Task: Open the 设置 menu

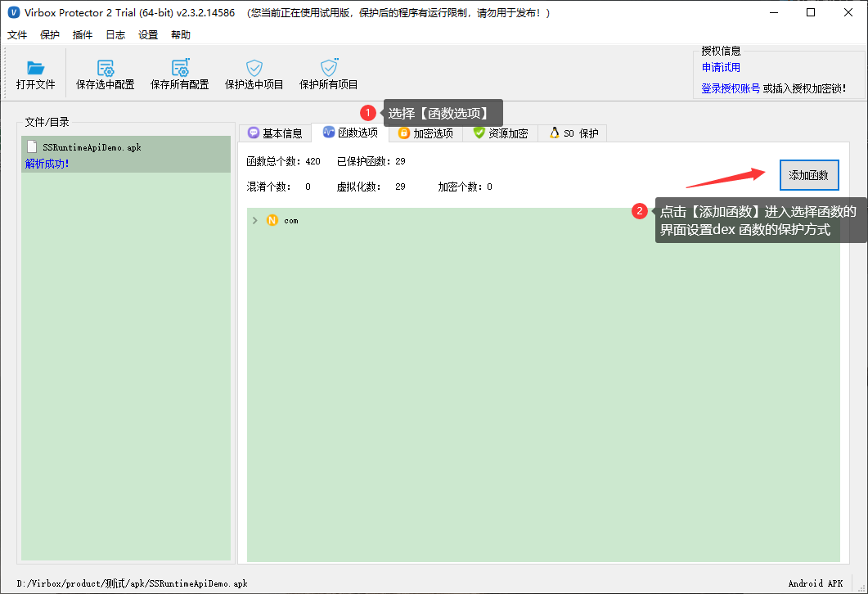Action: (x=148, y=35)
